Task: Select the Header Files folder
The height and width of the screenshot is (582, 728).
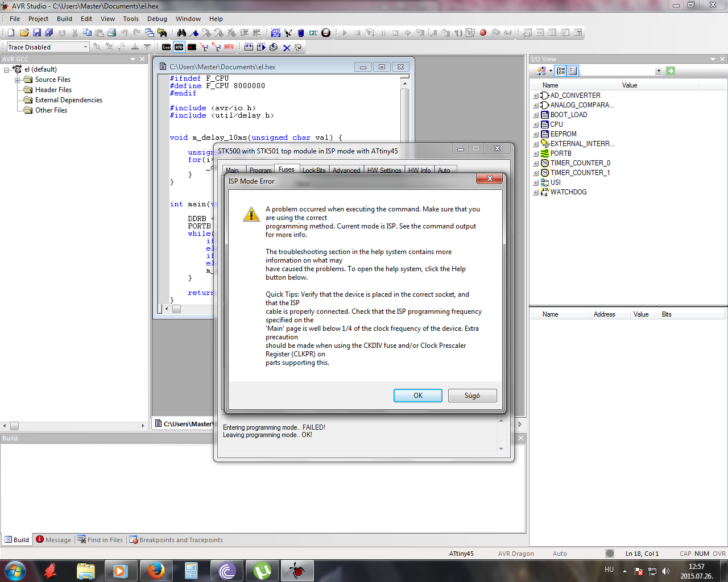Action: [53, 90]
